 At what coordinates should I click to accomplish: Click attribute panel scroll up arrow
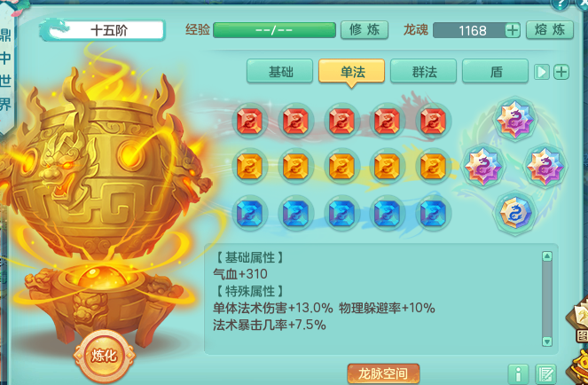(x=547, y=256)
